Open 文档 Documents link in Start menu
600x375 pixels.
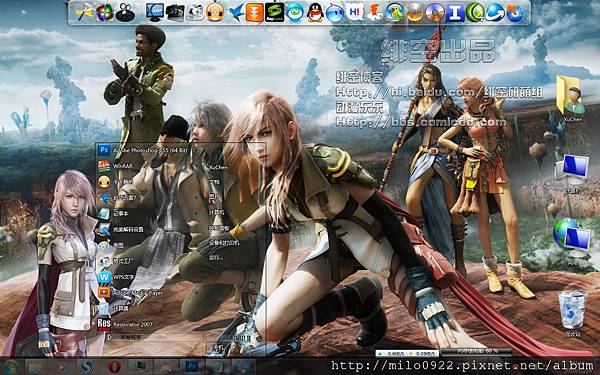(214, 182)
